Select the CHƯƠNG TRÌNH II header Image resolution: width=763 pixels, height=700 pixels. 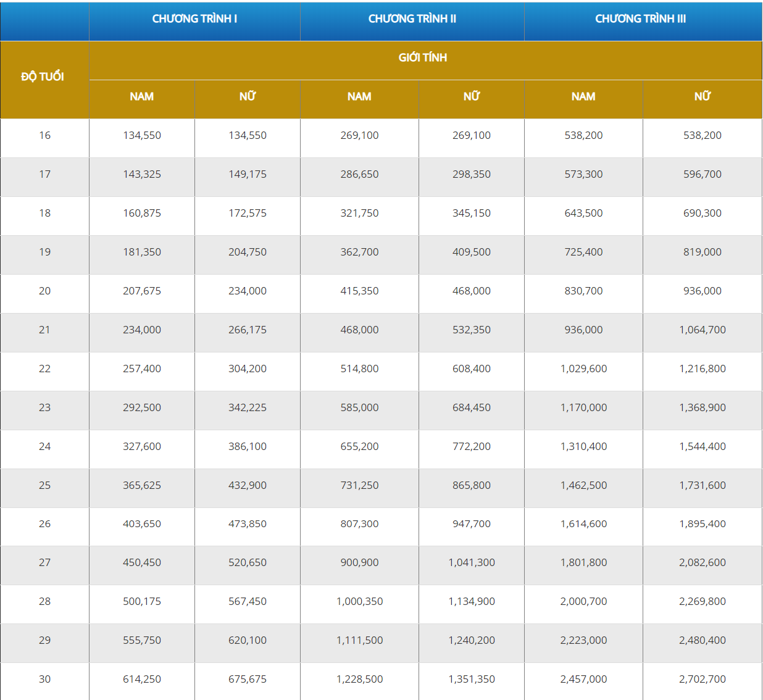[412, 19]
